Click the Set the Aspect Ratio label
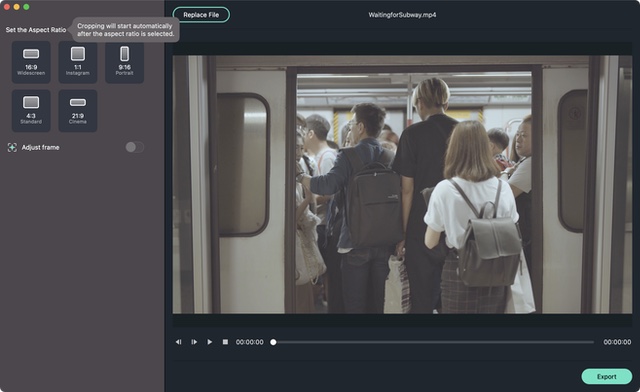Viewport: 640px width, 392px height. click(x=36, y=30)
